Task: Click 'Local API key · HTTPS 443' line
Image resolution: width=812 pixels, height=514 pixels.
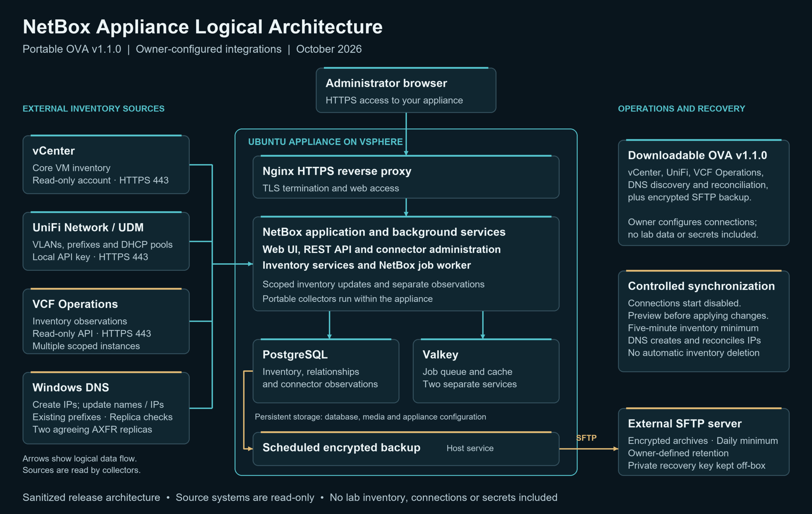Action: click(x=90, y=257)
